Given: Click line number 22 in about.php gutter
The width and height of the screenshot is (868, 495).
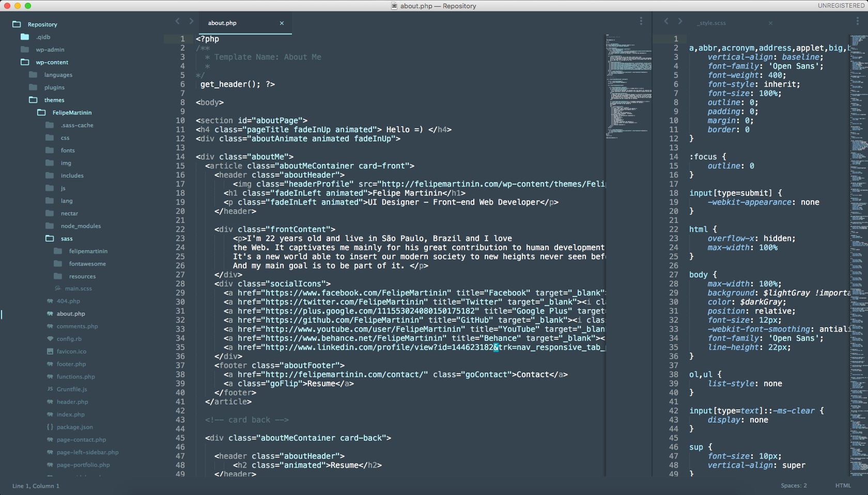Looking at the screenshot, I should (x=180, y=229).
